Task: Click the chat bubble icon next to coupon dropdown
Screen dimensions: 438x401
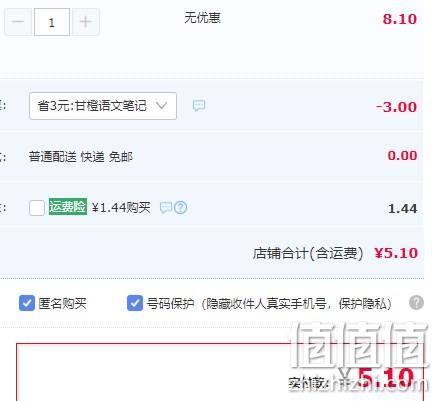Action: tap(199, 106)
